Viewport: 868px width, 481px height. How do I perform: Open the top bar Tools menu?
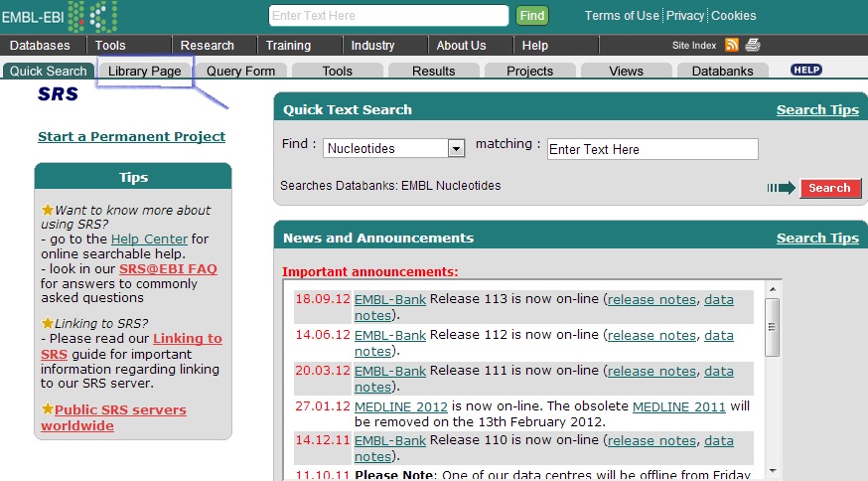click(110, 46)
